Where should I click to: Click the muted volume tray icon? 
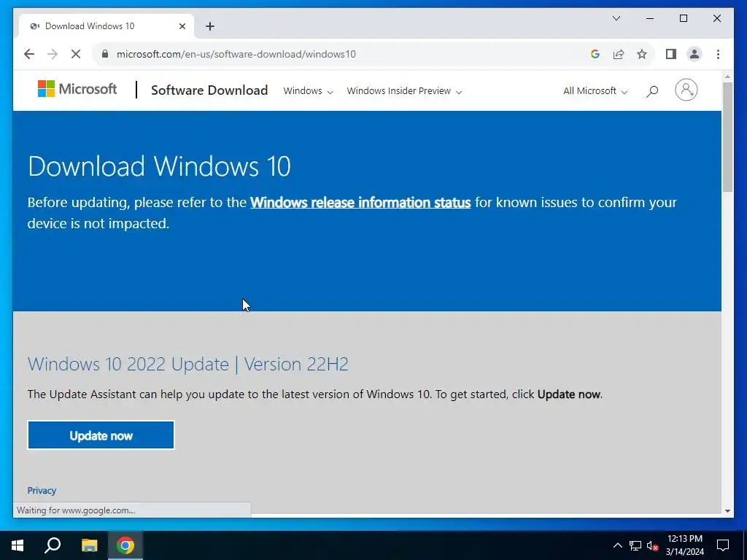click(x=652, y=545)
